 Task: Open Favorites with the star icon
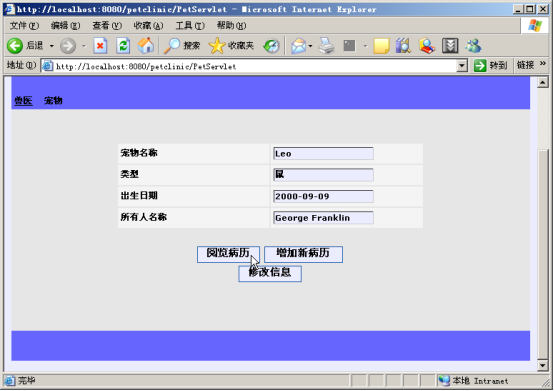point(217,46)
